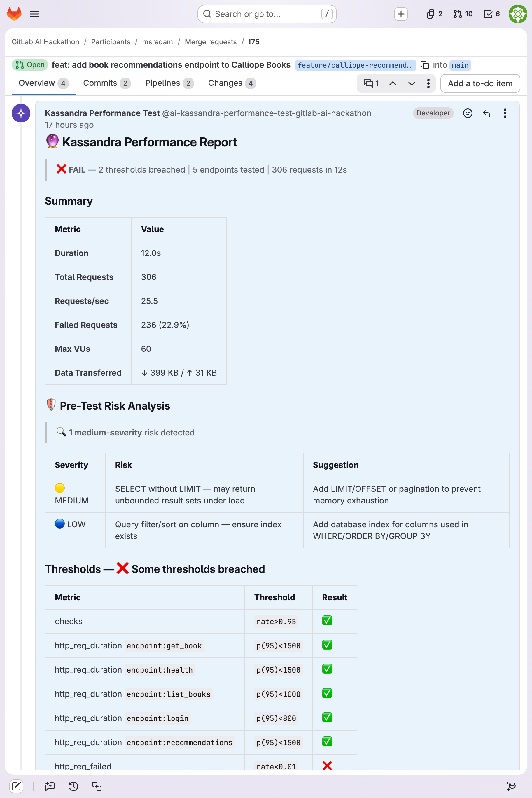Open the hamburger sidebar menu
The image size is (532, 798).
(x=34, y=14)
